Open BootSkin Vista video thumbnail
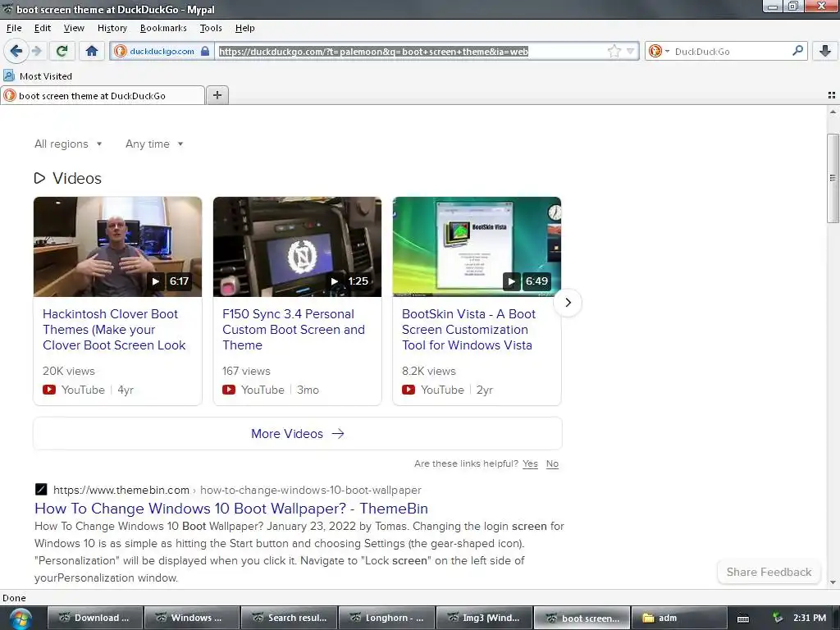 (477, 246)
